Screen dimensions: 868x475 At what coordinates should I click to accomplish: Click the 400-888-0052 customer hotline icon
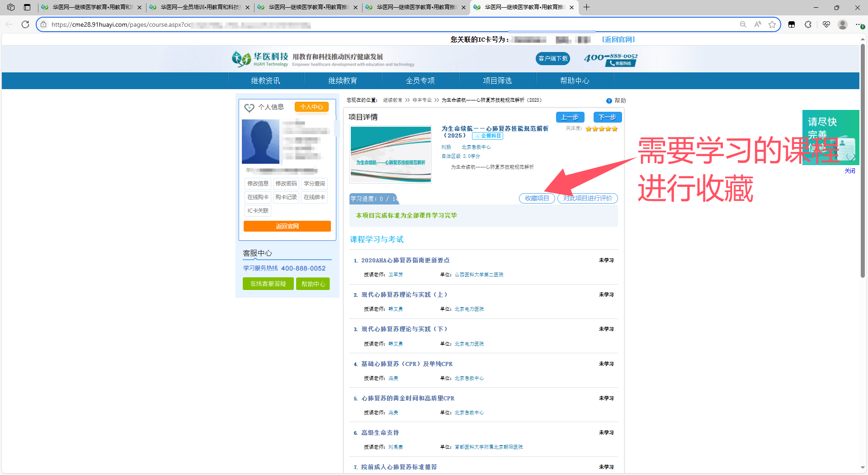click(x=611, y=59)
